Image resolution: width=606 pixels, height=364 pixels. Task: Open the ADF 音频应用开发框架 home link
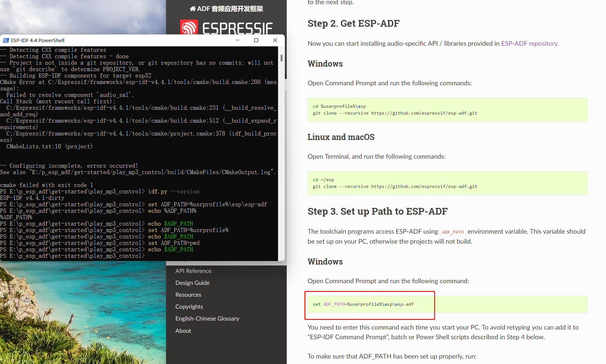click(226, 9)
